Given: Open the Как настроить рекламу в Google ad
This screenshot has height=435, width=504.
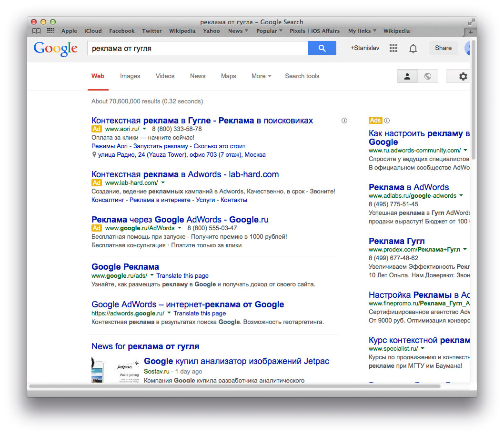Looking at the screenshot, I should tap(419, 138).
